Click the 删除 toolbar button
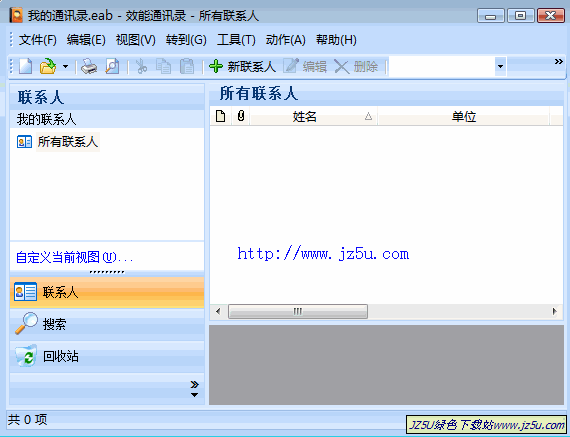Screen dimensions: 570x437 click(356, 67)
